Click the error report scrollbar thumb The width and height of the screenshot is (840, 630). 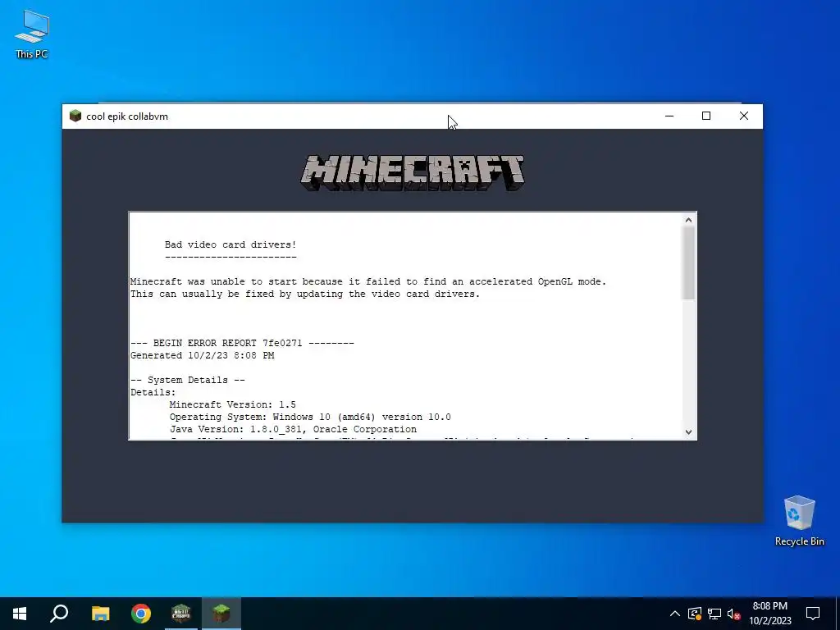688,262
